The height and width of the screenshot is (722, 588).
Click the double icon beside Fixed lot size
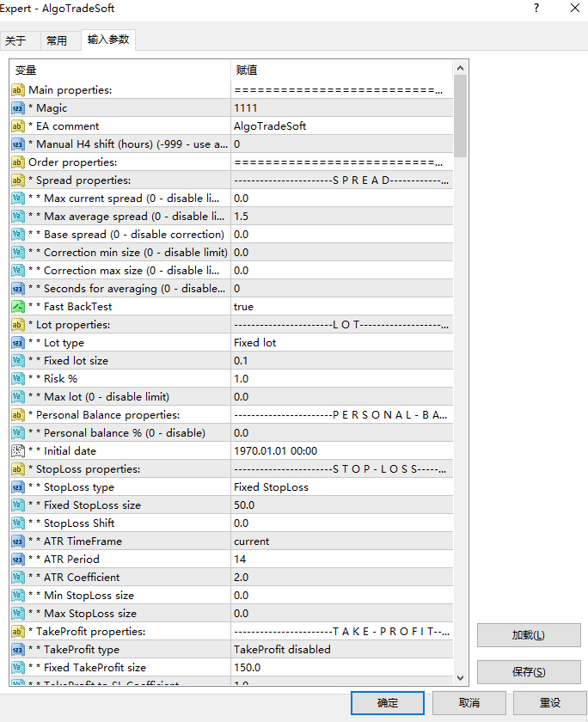click(x=17, y=361)
